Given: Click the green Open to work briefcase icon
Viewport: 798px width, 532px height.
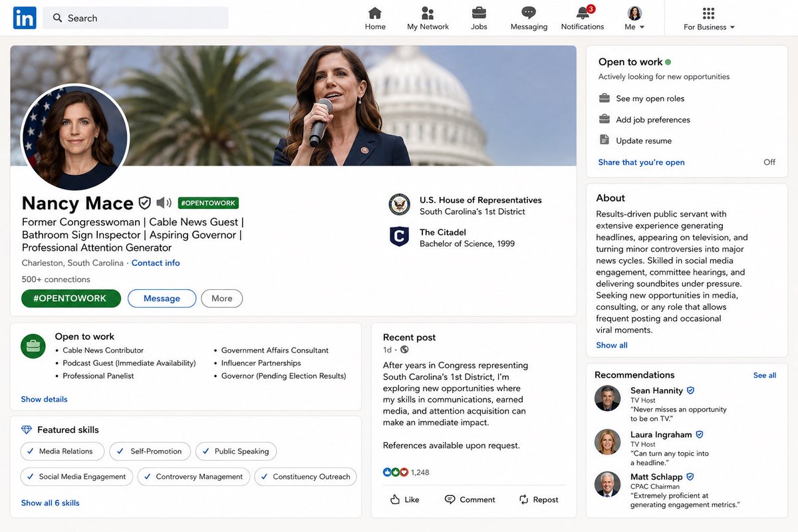Looking at the screenshot, I should click(33, 346).
